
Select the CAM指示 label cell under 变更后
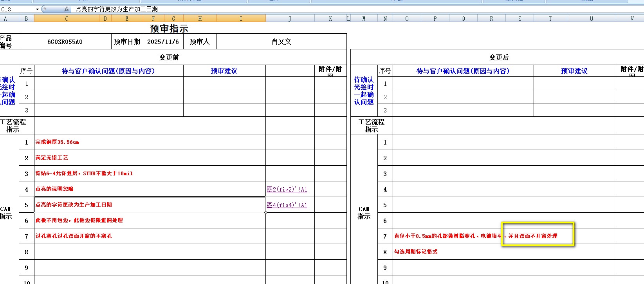(364, 213)
